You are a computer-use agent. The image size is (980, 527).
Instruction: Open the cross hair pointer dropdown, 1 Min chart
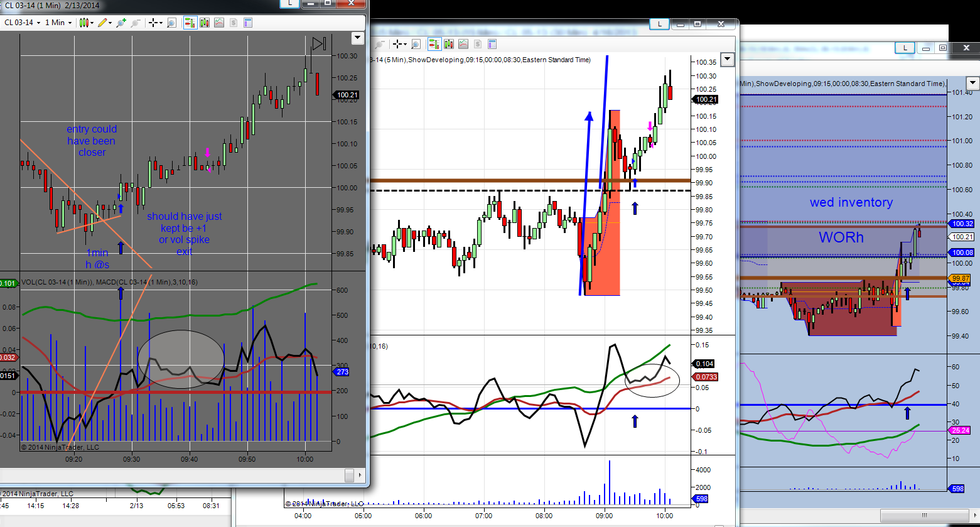(x=155, y=23)
